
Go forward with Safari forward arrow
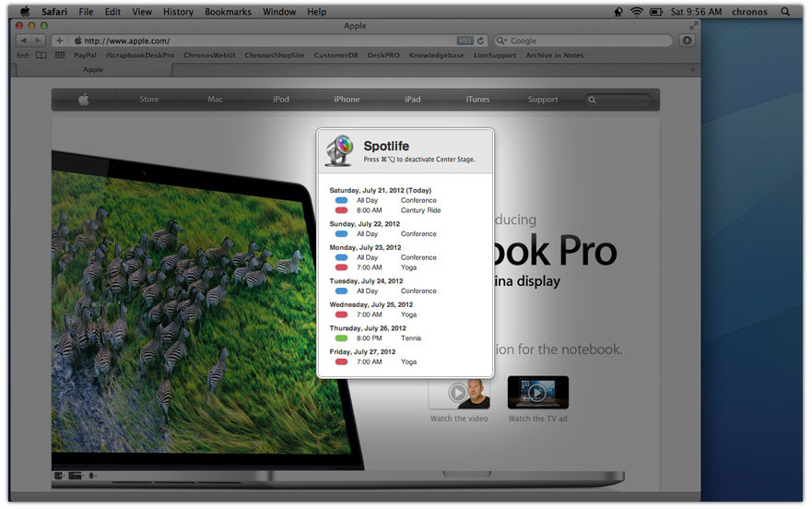39,41
